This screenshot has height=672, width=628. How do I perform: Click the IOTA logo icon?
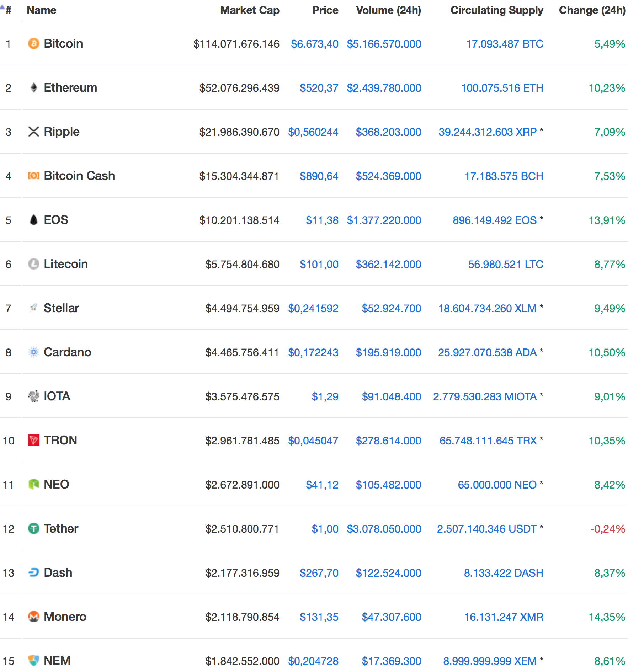pyautogui.click(x=34, y=396)
